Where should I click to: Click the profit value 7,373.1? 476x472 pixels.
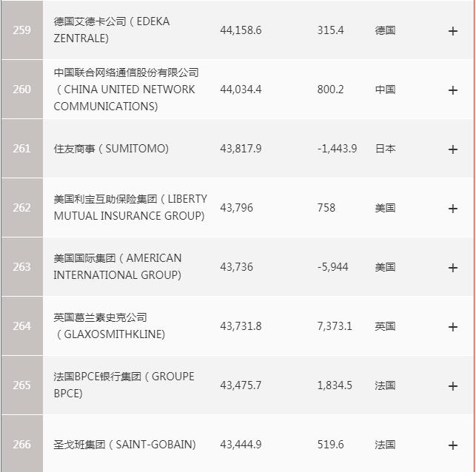coord(335,326)
